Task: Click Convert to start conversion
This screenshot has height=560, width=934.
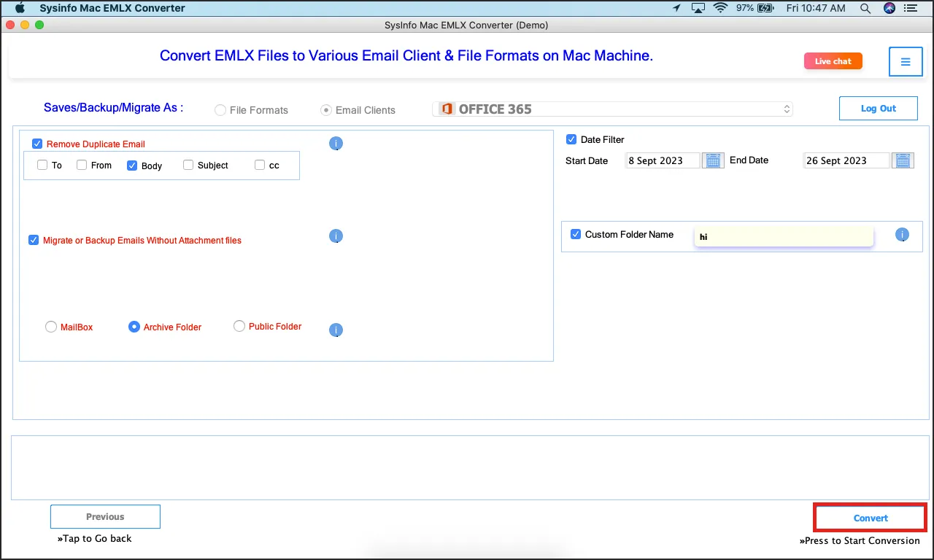Action: click(x=871, y=518)
